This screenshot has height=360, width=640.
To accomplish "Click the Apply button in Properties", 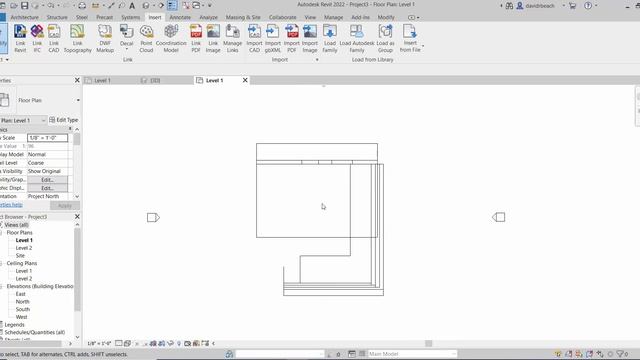I will coord(64,205).
